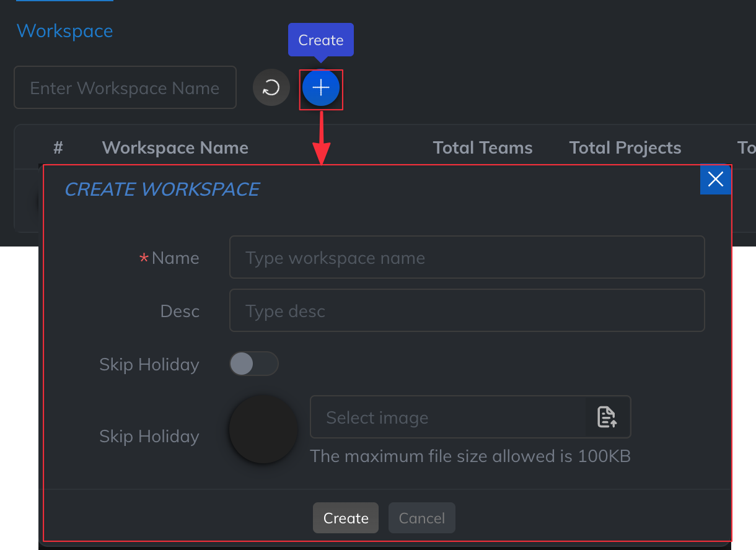Viewport: 756px width, 550px height.
Task: Click the Select image file field
Action: (448, 417)
